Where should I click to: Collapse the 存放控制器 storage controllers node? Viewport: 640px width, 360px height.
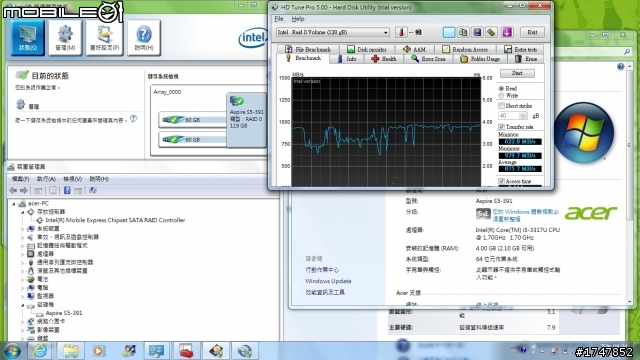pos(23,212)
